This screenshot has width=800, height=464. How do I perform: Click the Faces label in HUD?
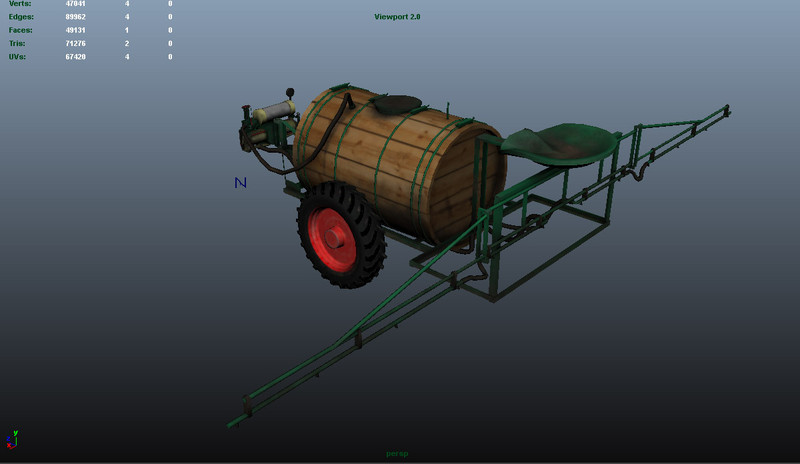(x=18, y=30)
